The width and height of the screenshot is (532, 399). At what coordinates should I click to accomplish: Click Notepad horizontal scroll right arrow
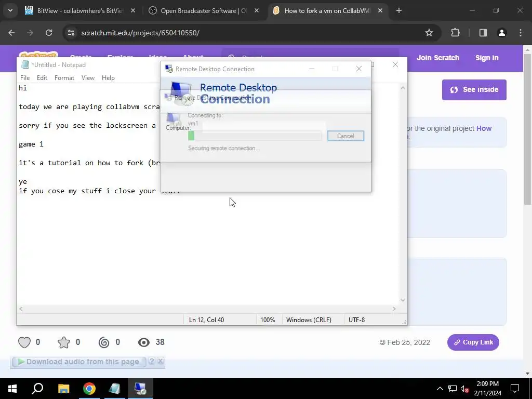394,309
